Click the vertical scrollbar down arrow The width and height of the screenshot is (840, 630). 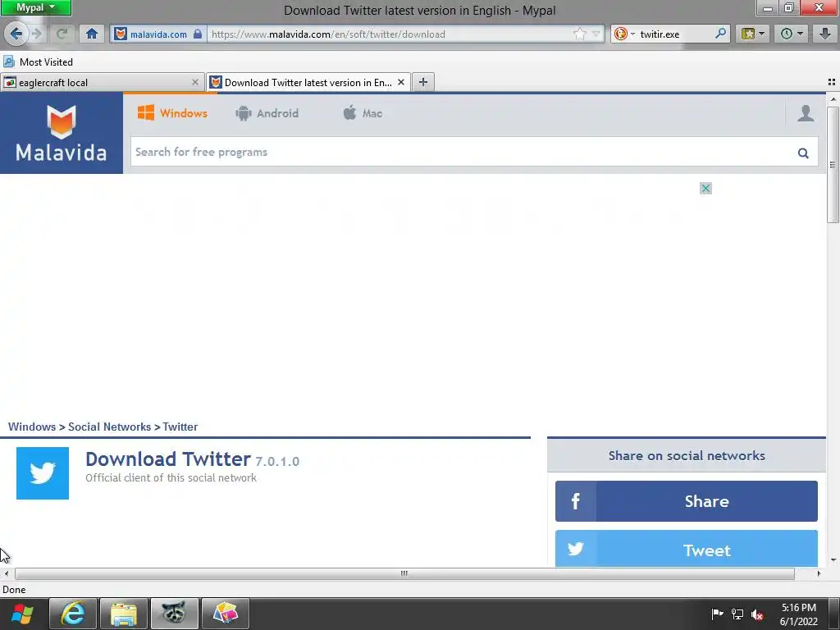coord(833,559)
